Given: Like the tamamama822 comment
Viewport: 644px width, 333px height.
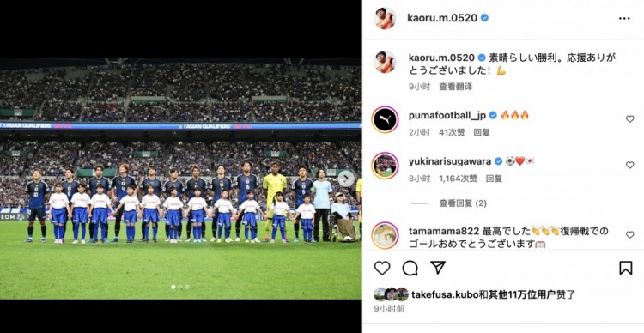Looking at the screenshot, I should tap(629, 235).
